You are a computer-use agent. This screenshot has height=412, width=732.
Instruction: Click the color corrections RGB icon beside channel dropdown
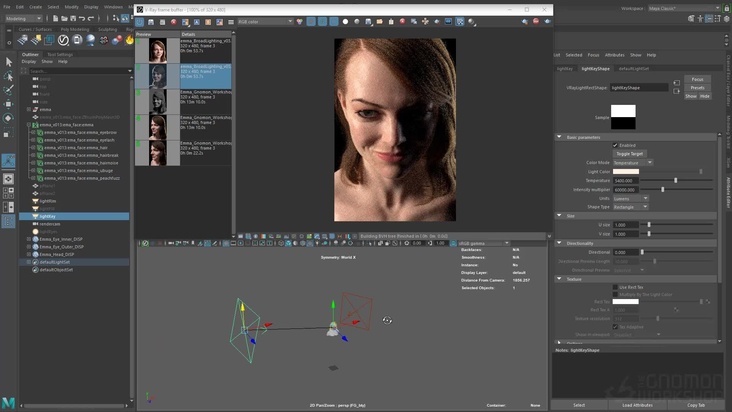[x=300, y=22]
